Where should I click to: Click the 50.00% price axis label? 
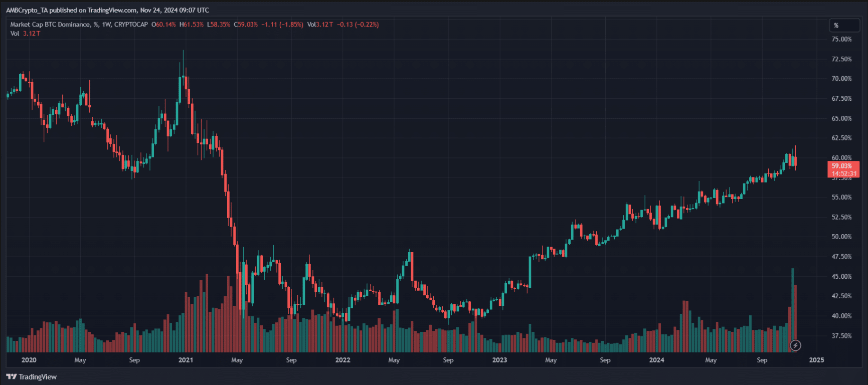(x=841, y=237)
